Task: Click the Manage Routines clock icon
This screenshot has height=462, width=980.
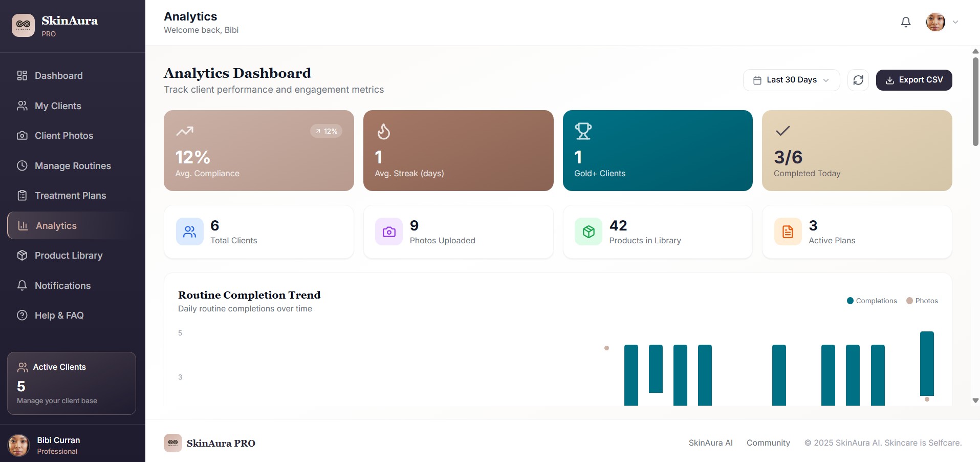Action: tap(21, 165)
